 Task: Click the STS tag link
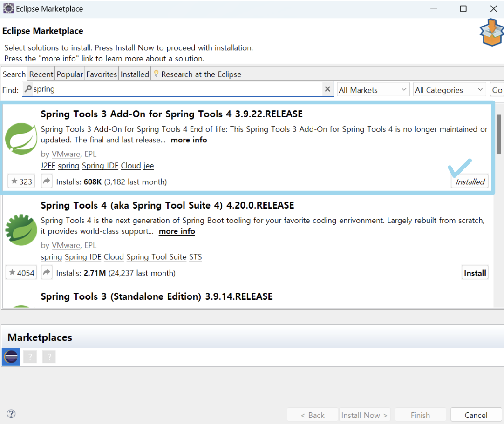point(196,256)
